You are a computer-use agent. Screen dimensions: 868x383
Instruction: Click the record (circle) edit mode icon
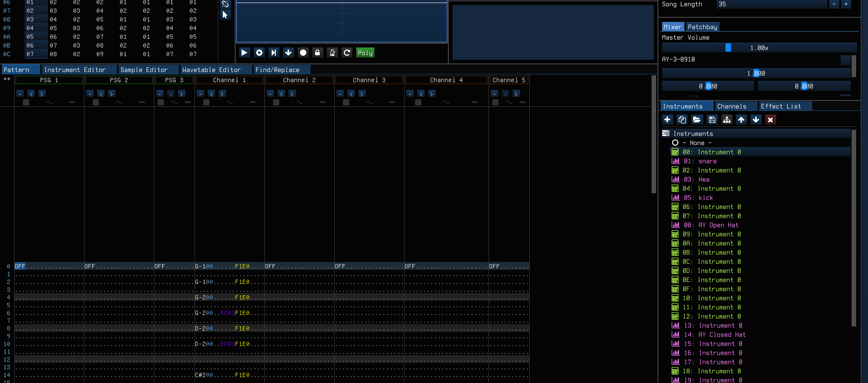click(x=303, y=52)
